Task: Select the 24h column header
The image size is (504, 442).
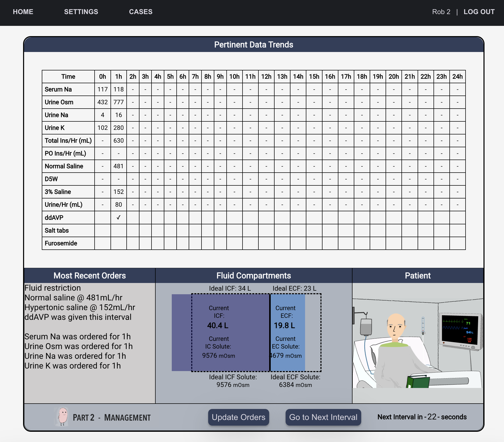Action: (458, 76)
